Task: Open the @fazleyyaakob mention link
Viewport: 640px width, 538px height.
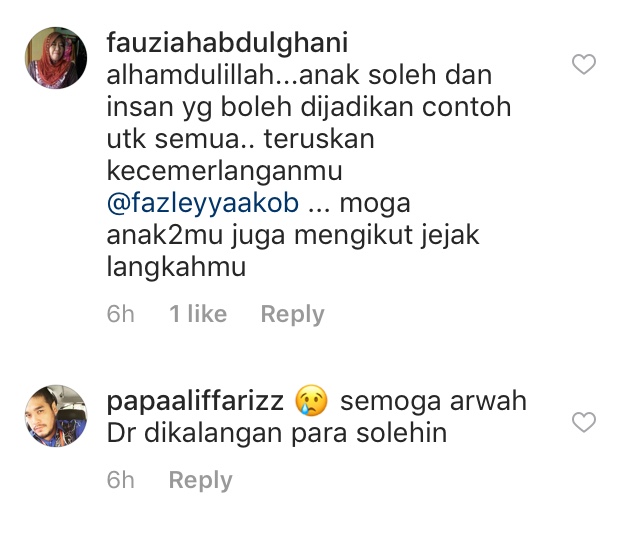Action: pos(203,203)
